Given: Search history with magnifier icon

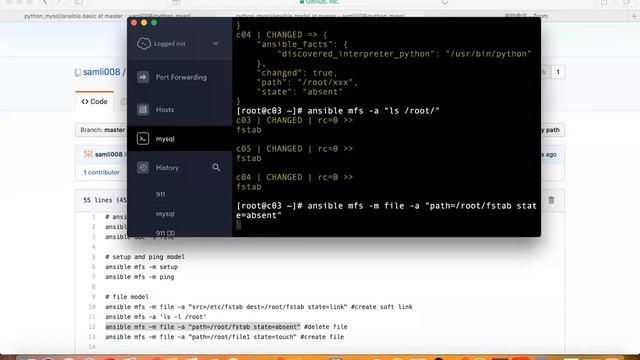Looking at the screenshot, I should point(216,167).
